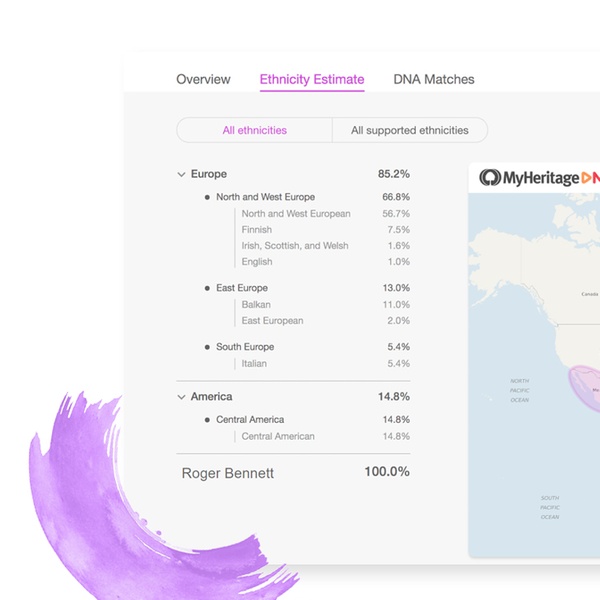
Task: Click the MyHeritage logo icon
Action: (x=490, y=178)
